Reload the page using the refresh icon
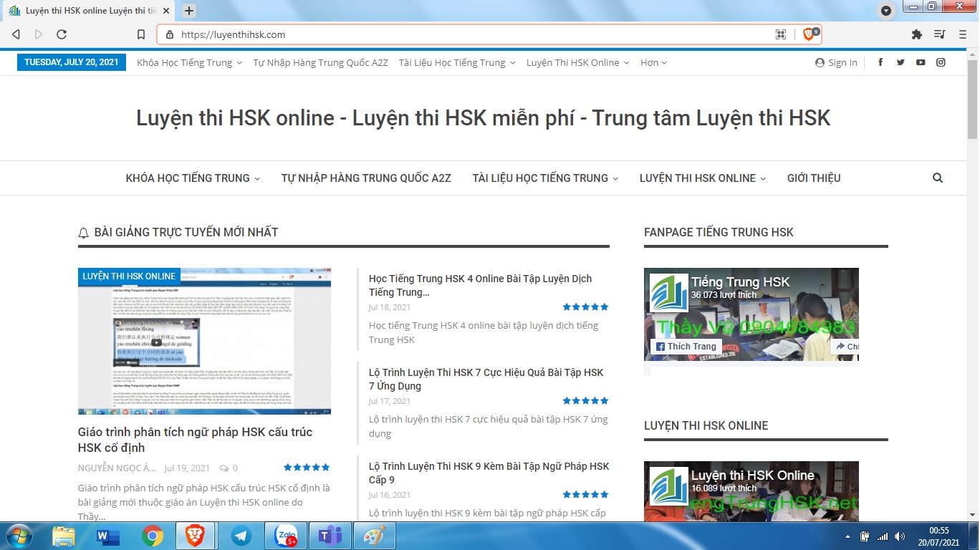The width and height of the screenshot is (980, 550). [62, 34]
